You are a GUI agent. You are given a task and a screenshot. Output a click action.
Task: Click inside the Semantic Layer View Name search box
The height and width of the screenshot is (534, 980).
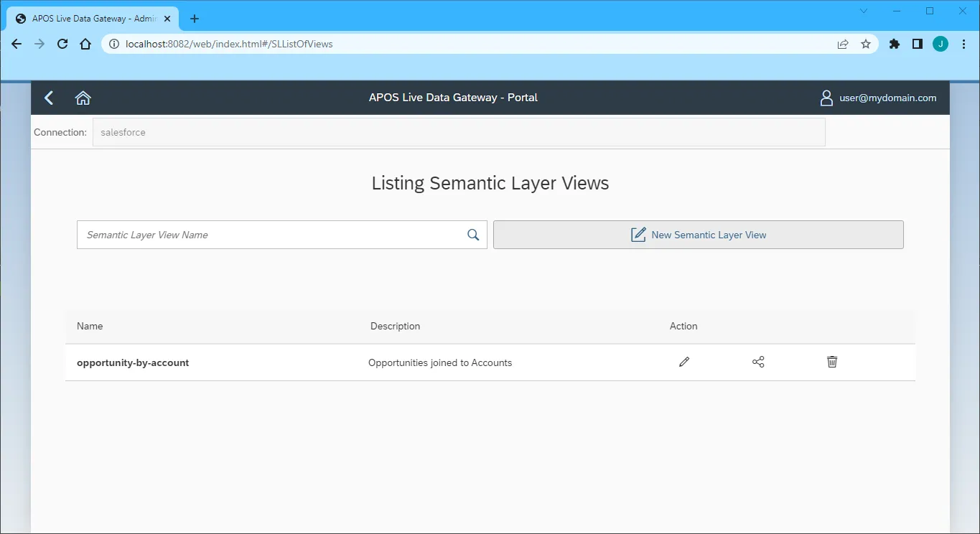click(251, 235)
